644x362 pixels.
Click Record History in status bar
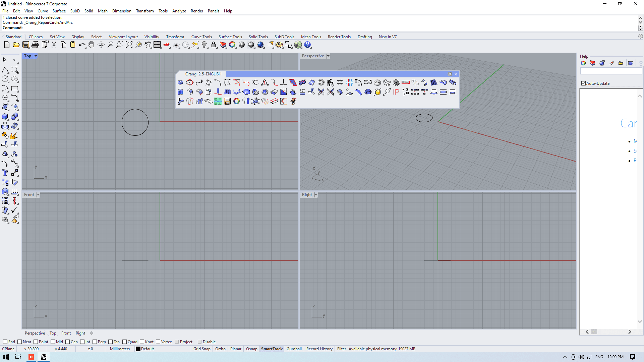coord(319,349)
